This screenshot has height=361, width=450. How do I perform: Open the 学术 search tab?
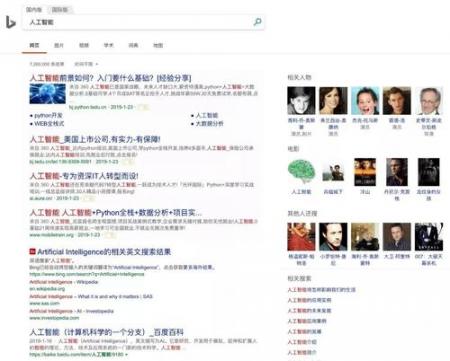(x=109, y=45)
